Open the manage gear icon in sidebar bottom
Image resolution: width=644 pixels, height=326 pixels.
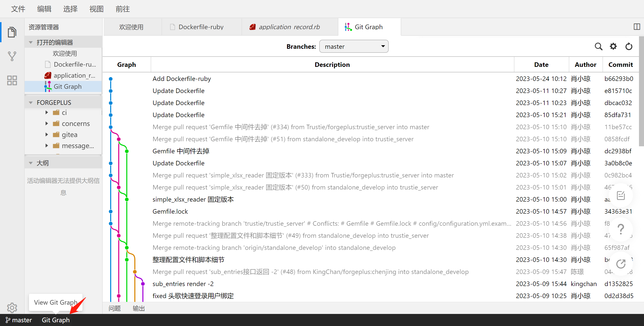tap(12, 307)
